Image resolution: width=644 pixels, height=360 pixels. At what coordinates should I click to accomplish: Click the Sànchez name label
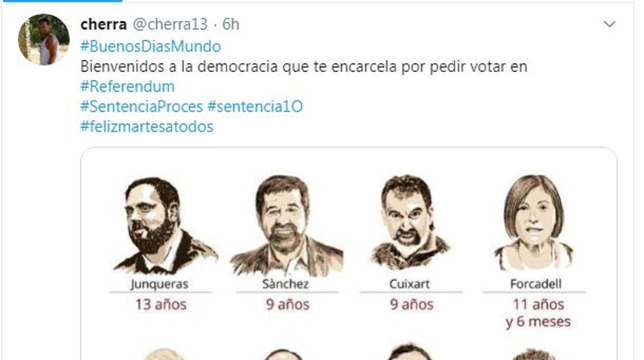pyautogui.click(x=285, y=284)
